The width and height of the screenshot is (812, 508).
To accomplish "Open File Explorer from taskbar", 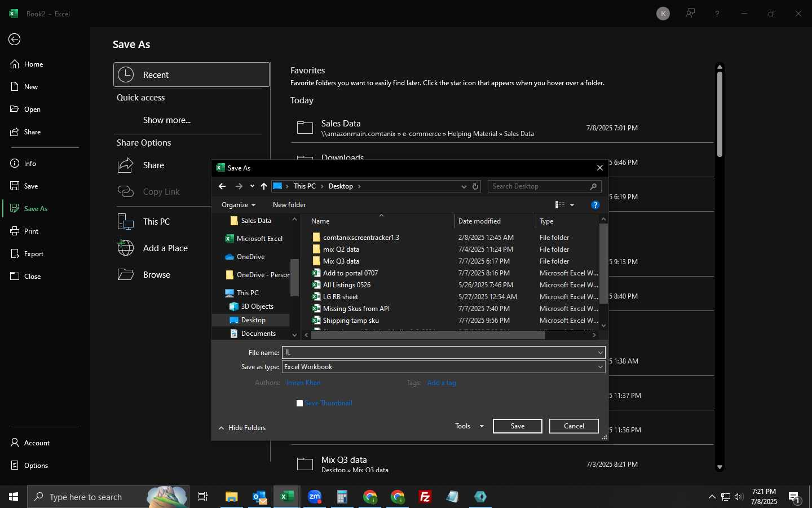I will [x=232, y=497].
